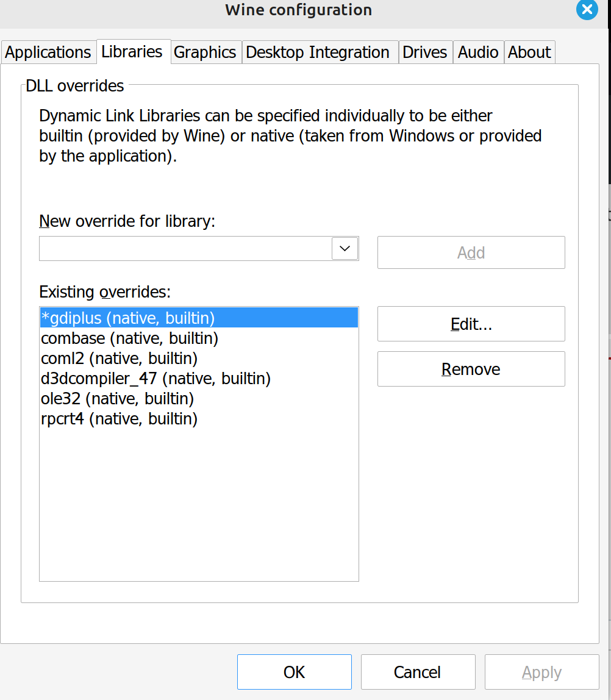Select ole32 override entry
The image size is (611, 700).
(x=199, y=399)
